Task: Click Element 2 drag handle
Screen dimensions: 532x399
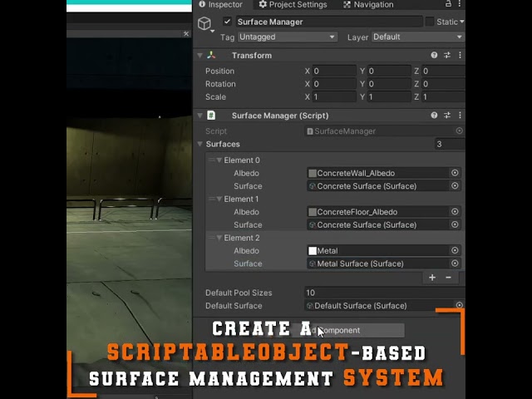Action: point(211,238)
